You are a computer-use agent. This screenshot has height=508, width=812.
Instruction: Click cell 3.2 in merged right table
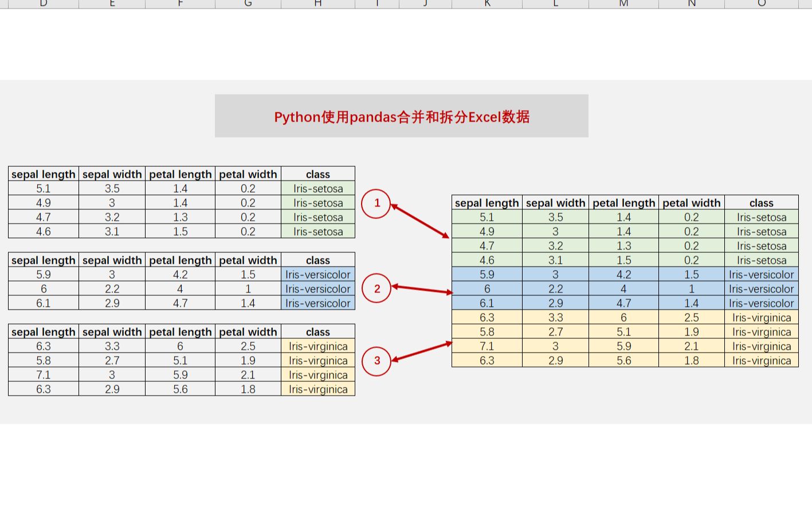point(555,245)
